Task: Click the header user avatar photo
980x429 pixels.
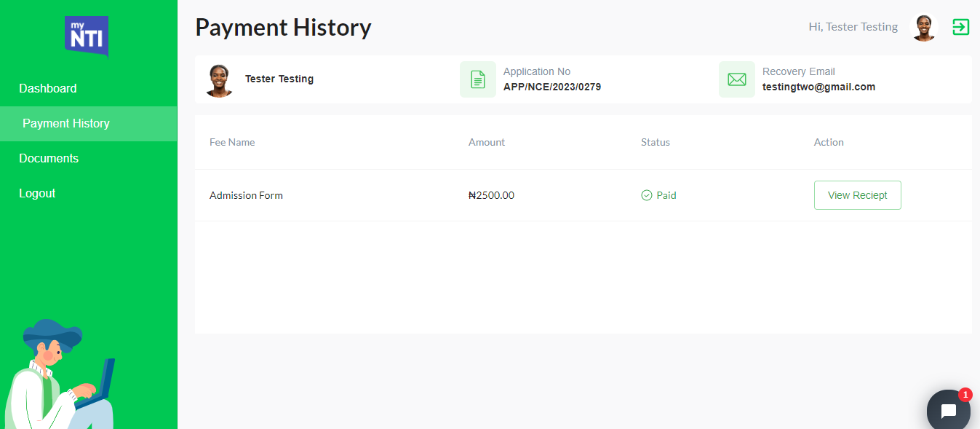Action: pos(923,28)
